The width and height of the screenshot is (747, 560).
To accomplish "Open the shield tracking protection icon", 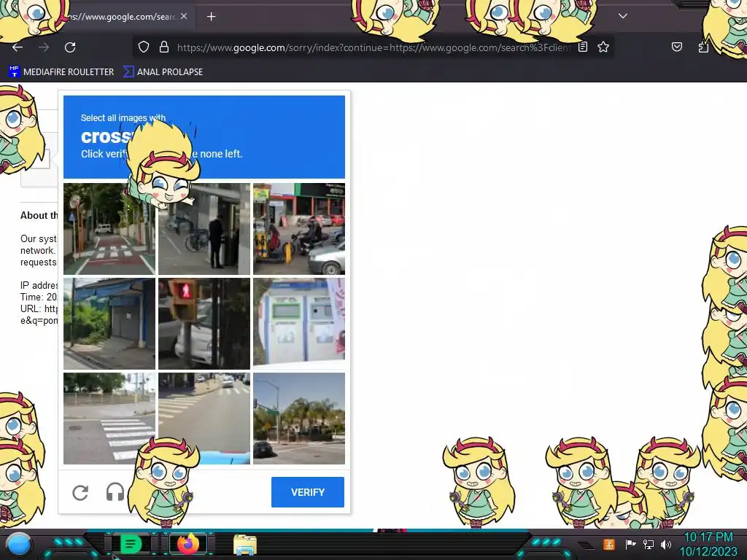I will (144, 47).
